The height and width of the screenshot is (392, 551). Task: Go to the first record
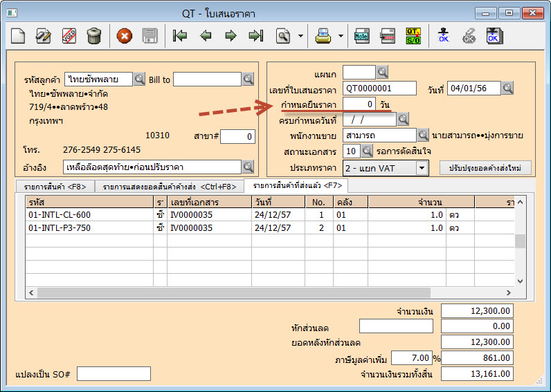click(x=181, y=36)
